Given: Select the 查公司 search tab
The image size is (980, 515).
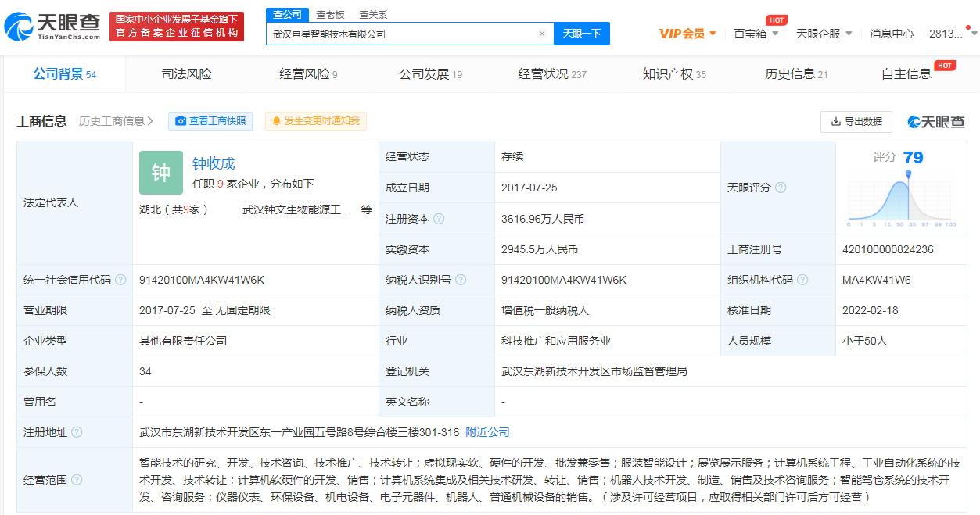Looking at the screenshot, I should (x=287, y=15).
